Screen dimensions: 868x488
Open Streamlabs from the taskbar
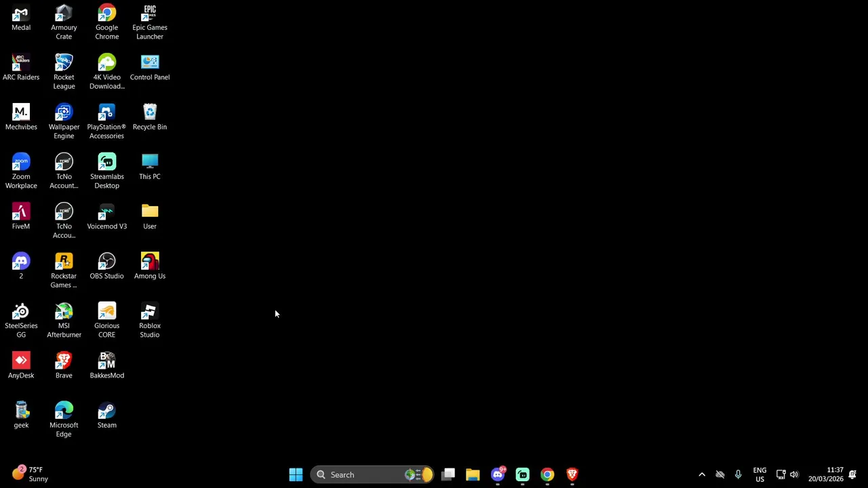point(522,474)
